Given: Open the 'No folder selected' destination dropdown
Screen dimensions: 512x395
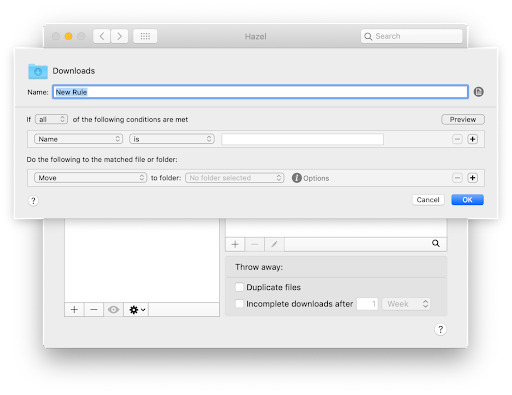Looking at the screenshot, I should [235, 178].
